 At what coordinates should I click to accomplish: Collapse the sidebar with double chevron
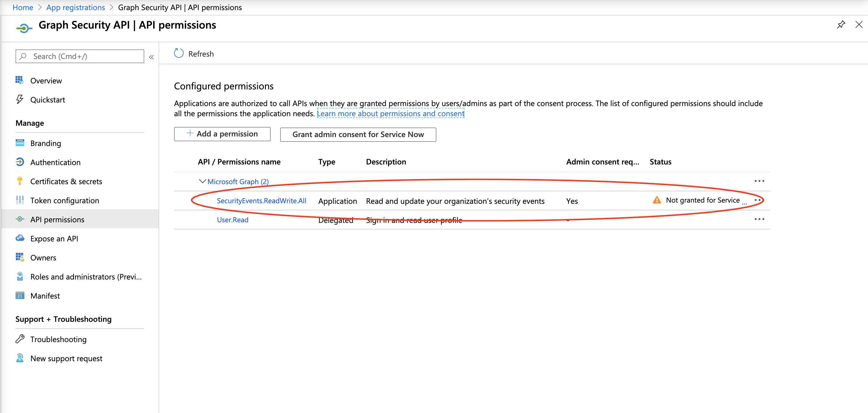point(152,57)
